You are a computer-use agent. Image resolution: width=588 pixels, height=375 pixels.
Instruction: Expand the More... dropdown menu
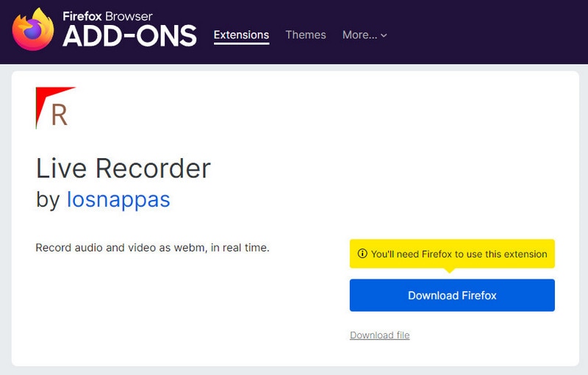pyautogui.click(x=365, y=35)
